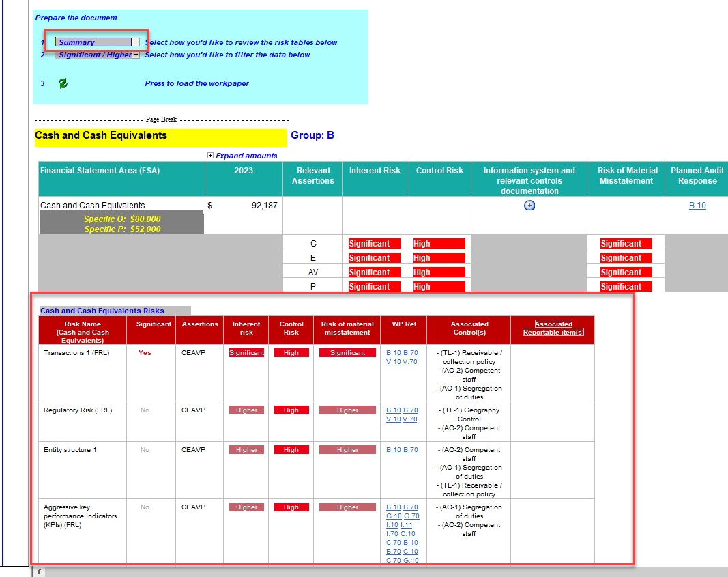Open the I.11 workpaper reference link
This screenshot has height=577, width=728.
coord(407,525)
